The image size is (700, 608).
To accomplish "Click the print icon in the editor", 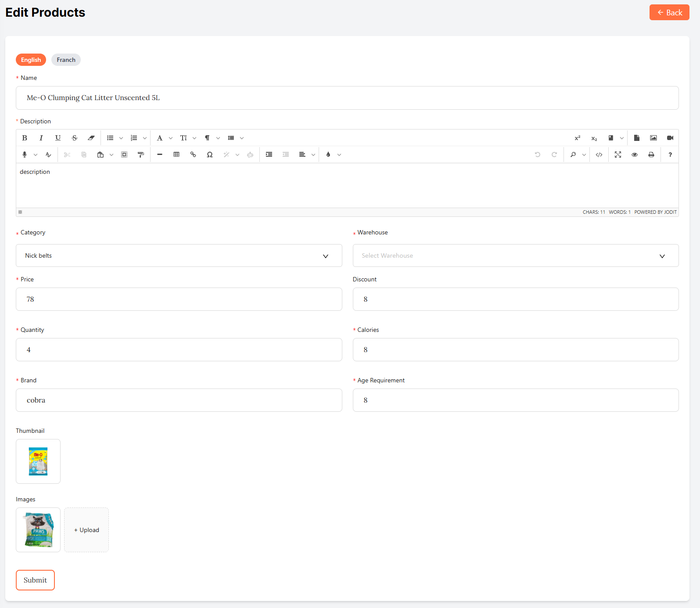I will pyautogui.click(x=651, y=155).
